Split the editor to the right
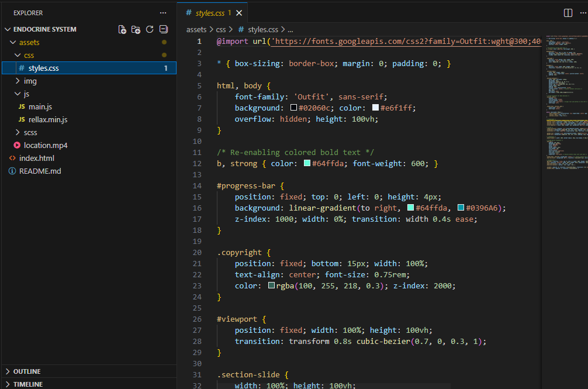 (568, 13)
